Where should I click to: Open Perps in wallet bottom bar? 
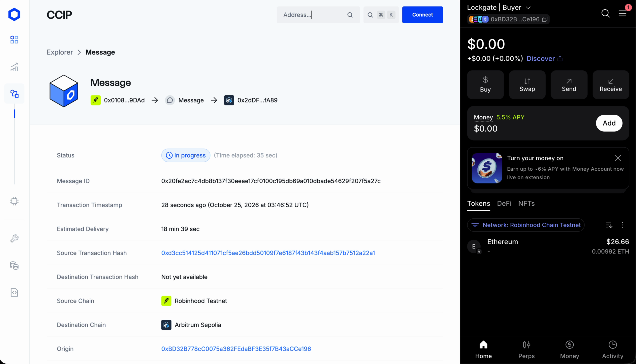(x=526, y=350)
